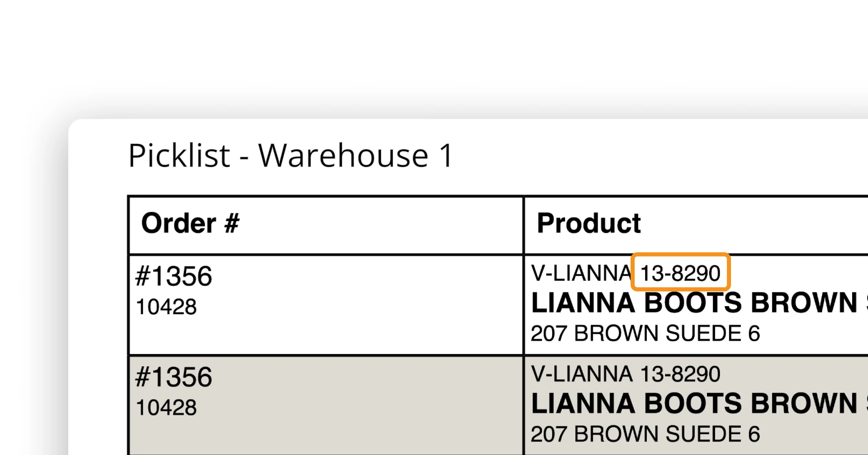Click V-LIANNA text in the shaded row
The image size is (868, 455).
click(581, 374)
